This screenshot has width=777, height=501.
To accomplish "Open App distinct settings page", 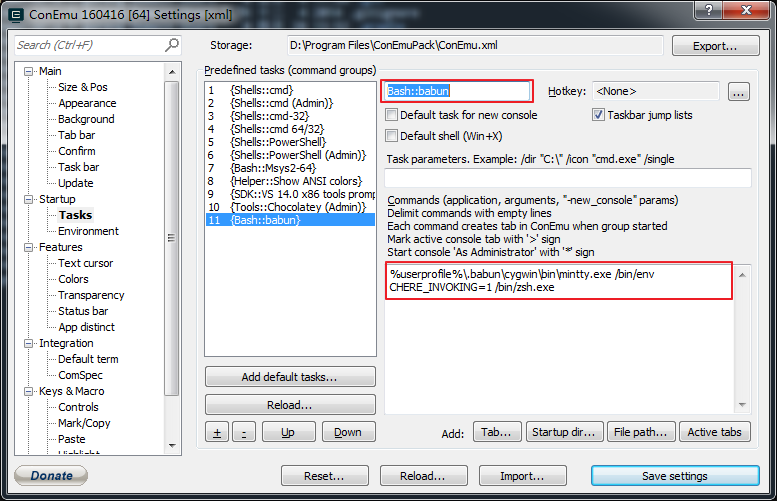I will point(86,327).
